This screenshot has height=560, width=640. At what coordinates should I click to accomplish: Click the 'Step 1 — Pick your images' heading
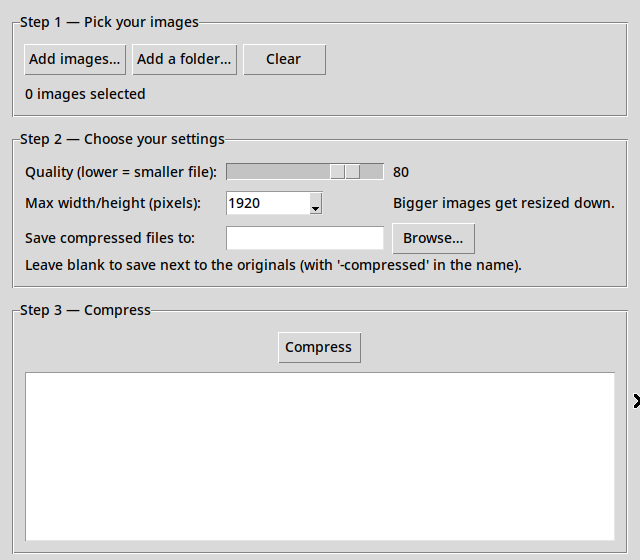(x=109, y=22)
